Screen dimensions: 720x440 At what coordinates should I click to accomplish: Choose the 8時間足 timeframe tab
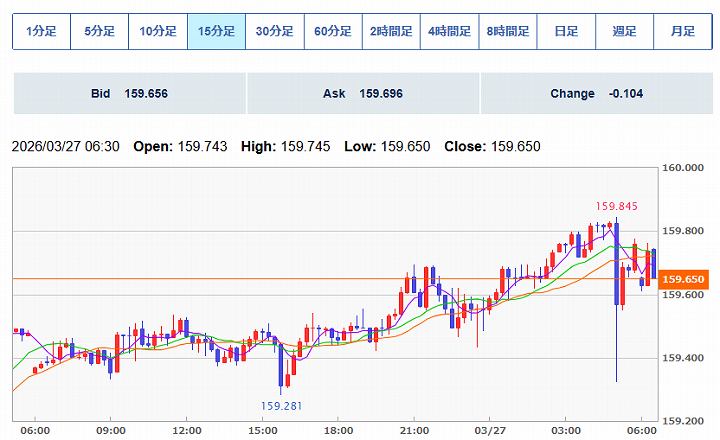[508, 31]
